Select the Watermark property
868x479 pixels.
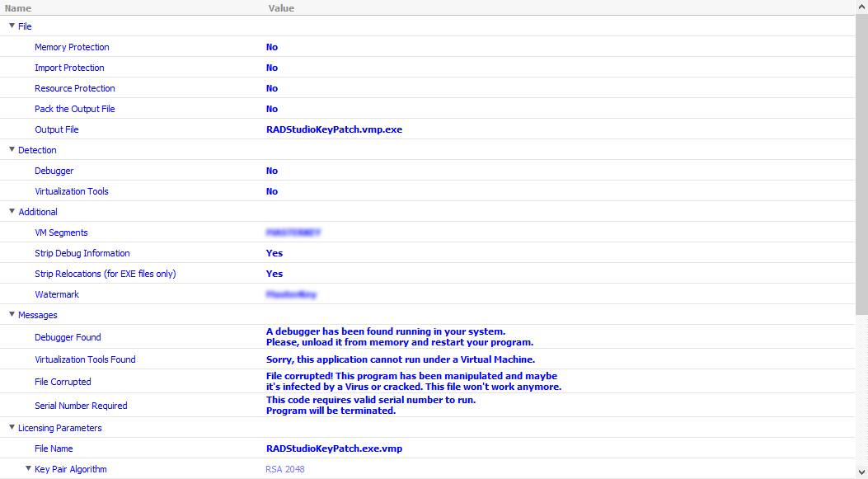(56, 294)
